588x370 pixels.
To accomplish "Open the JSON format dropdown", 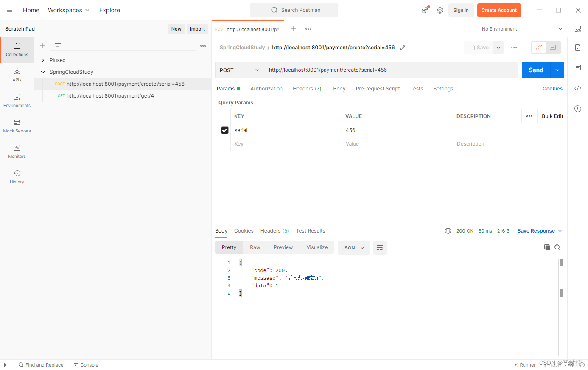I will point(354,248).
